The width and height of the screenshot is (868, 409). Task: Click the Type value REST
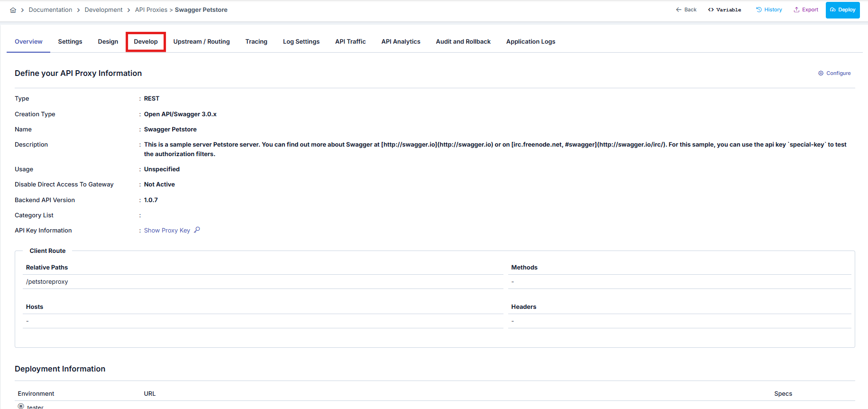(152, 99)
